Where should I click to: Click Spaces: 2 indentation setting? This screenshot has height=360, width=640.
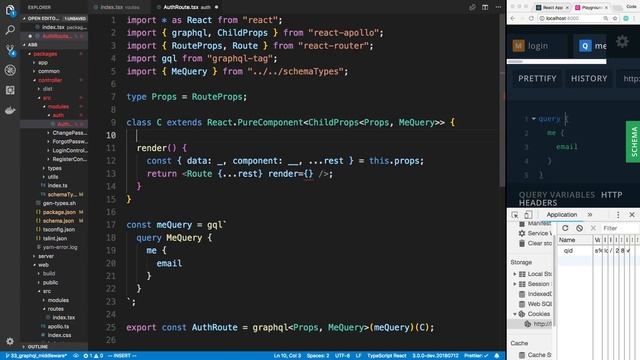click(x=318, y=356)
